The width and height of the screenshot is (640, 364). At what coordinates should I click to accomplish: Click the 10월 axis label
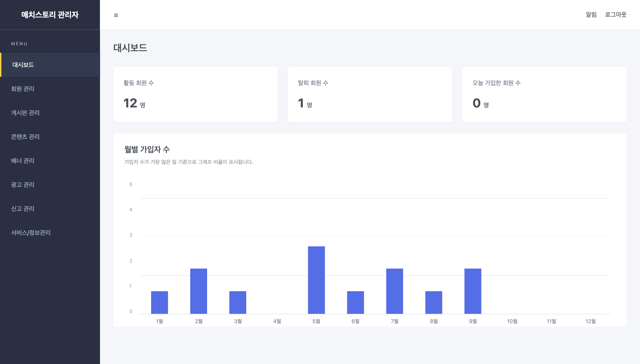coord(512,321)
